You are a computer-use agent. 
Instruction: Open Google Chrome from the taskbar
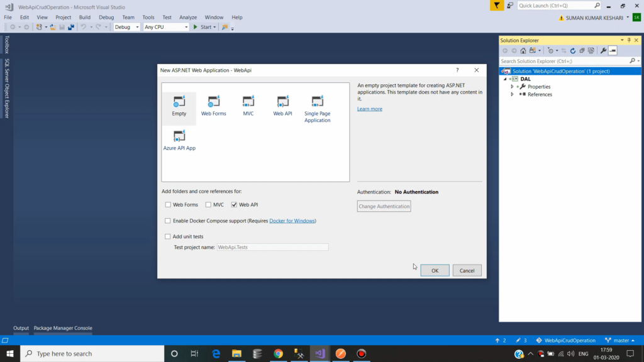point(279,353)
